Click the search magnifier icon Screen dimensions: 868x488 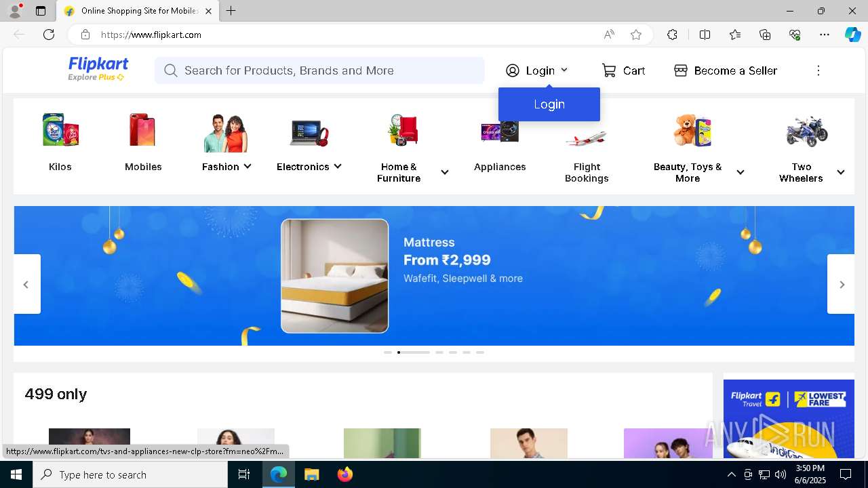pyautogui.click(x=171, y=70)
